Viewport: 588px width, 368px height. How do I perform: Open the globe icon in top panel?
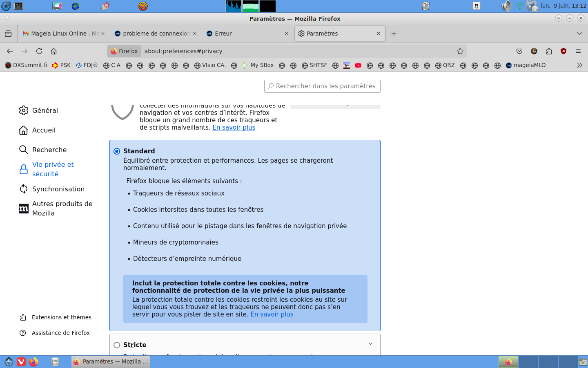(x=76, y=6)
